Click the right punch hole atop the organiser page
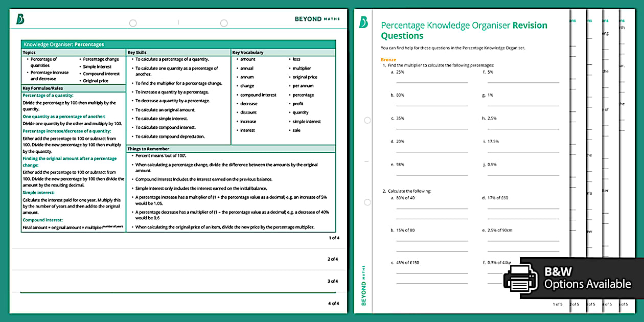The width and height of the screenshot is (644, 322). point(223,23)
